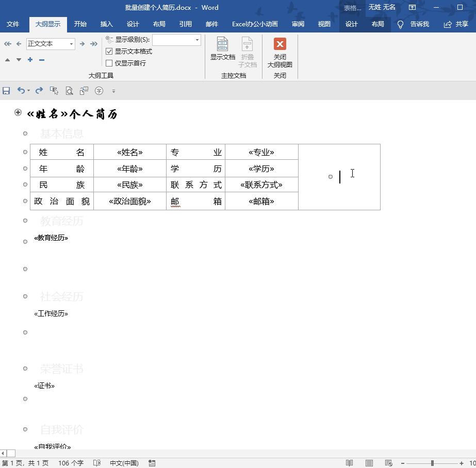476x468 pixels.
Task: Redo the last action
Action: click(39, 90)
